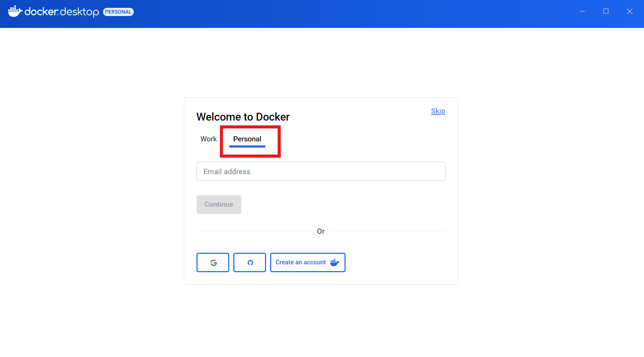
Task: Minimize the Docker Desktop window
Action: tap(583, 12)
